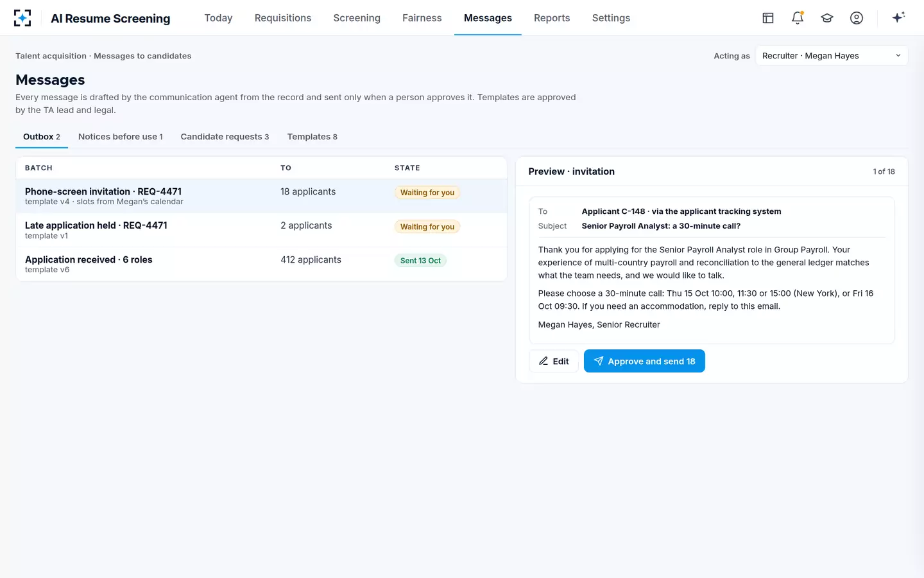Open the graduation cap learning icon
Screen dimensions: 924x578
pos(827,18)
